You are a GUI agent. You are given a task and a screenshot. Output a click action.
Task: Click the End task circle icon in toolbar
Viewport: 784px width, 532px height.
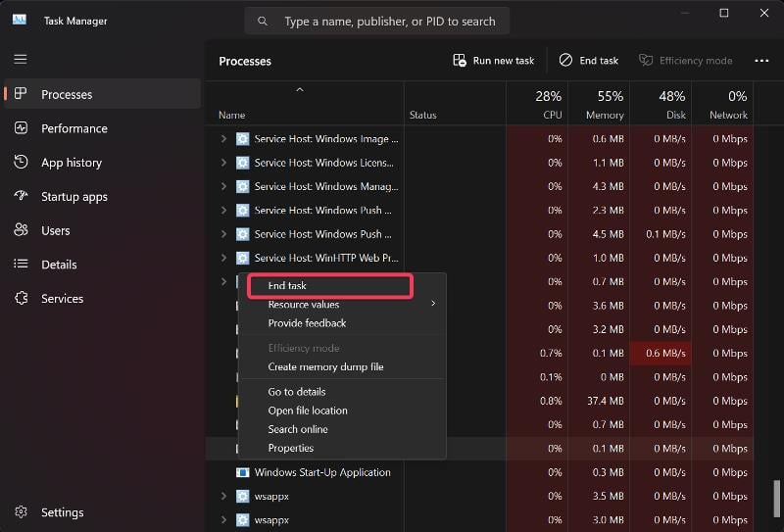tap(565, 60)
